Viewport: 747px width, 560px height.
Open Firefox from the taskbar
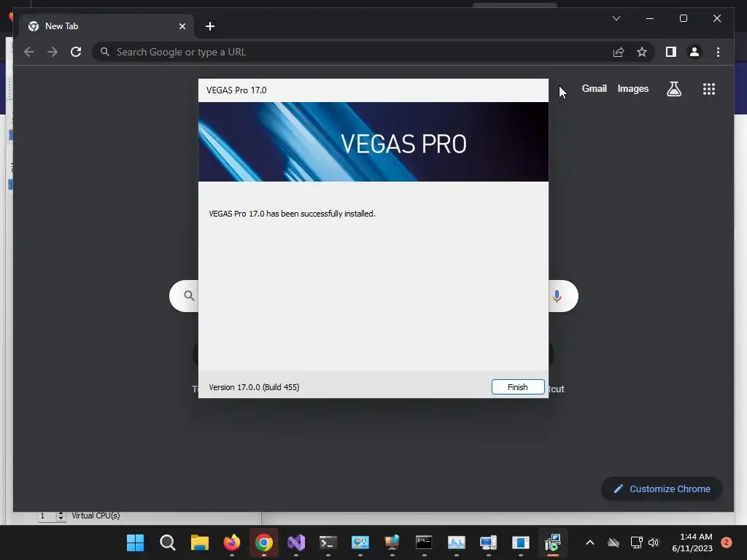[232, 542]
